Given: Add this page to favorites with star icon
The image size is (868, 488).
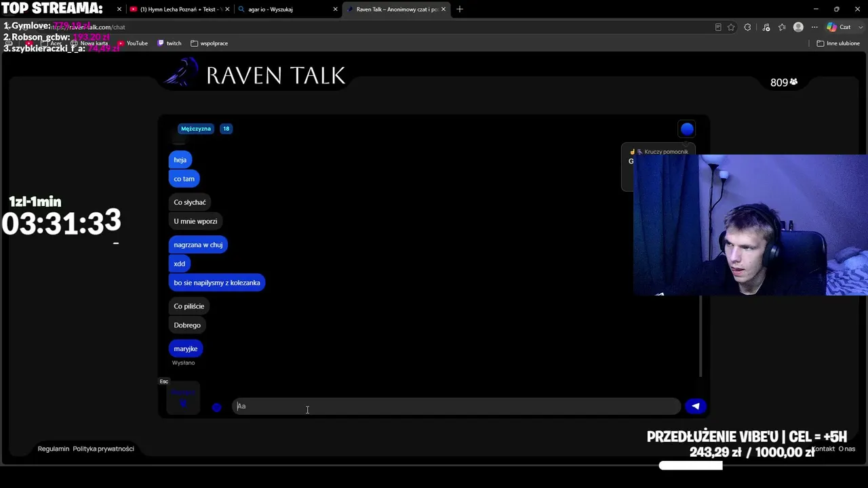Looking at the screenshot, I should pyautogui.click(x=731, y=27).
